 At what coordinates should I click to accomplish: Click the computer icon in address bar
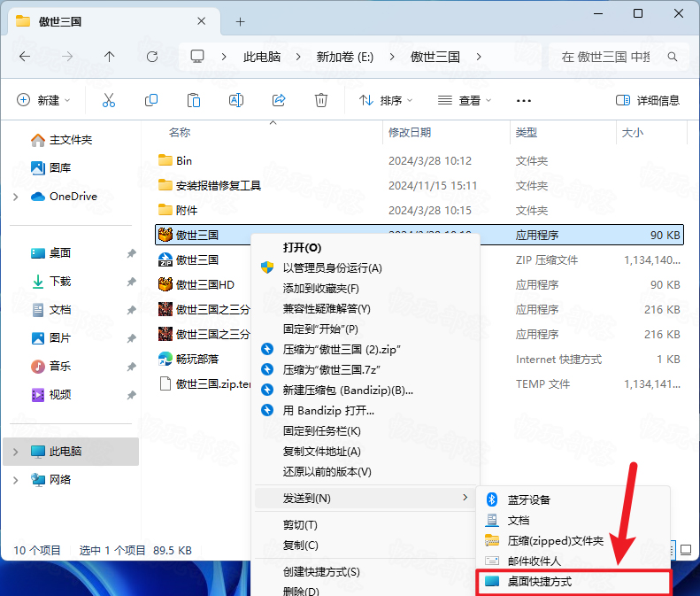coord(196,57)
